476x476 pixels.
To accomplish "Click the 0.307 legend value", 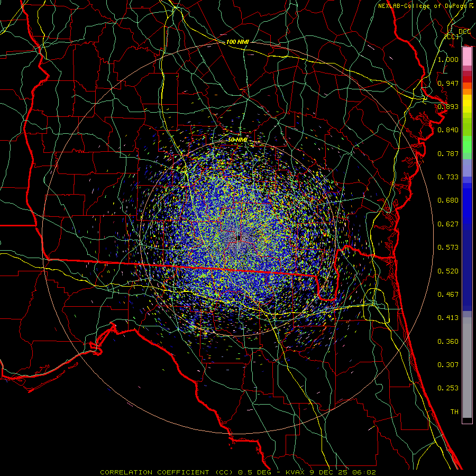I will pyautogui.click(x=448, y=365).
